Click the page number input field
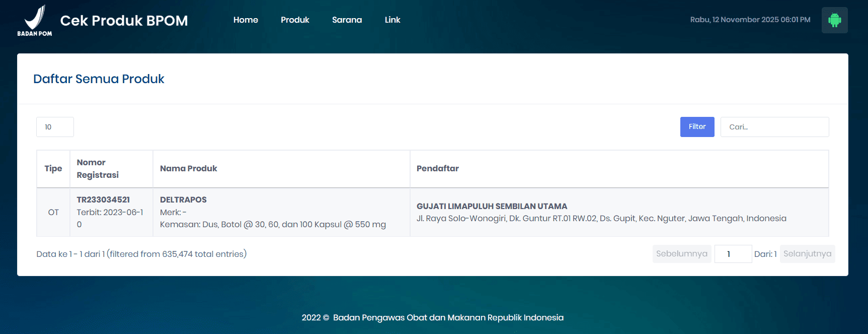This screenshot has width=868, height=334. click(x=733, y=254)
